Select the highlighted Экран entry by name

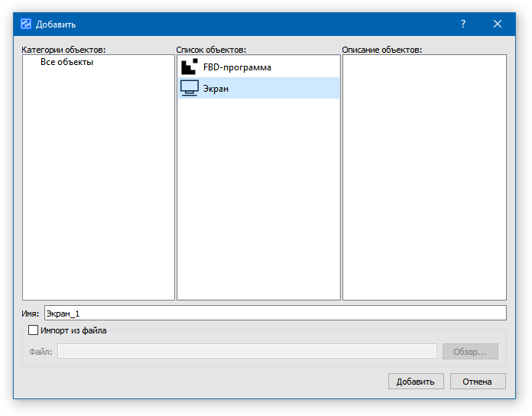click(x=216, y=89)
